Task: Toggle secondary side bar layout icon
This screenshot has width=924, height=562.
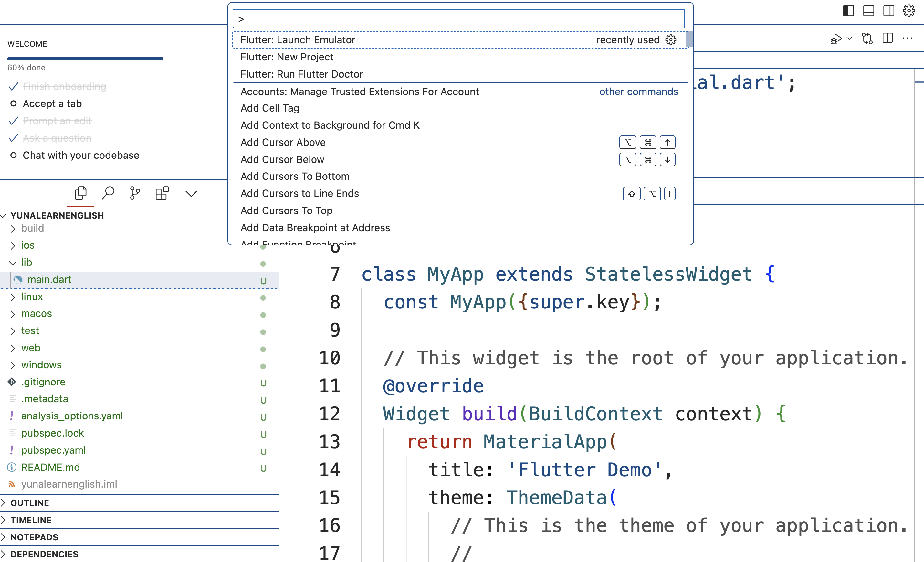Action: pos(888,11)
